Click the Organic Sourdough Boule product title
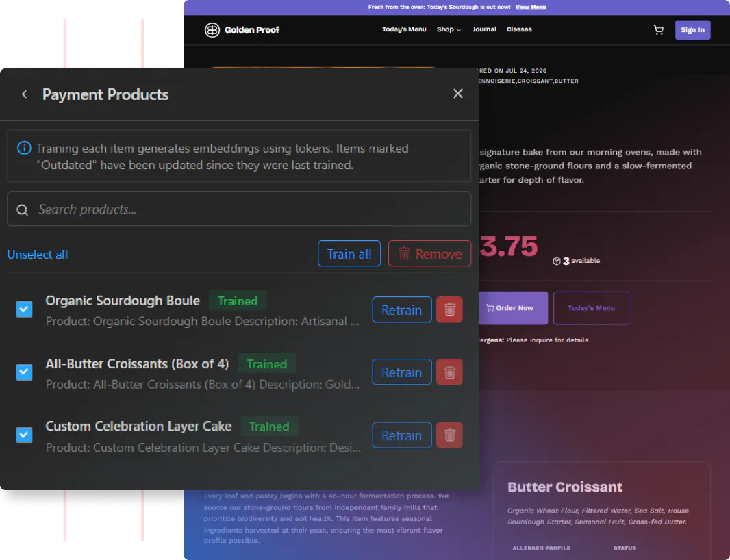This screenshot has width=730, height=560. point(123,301)
